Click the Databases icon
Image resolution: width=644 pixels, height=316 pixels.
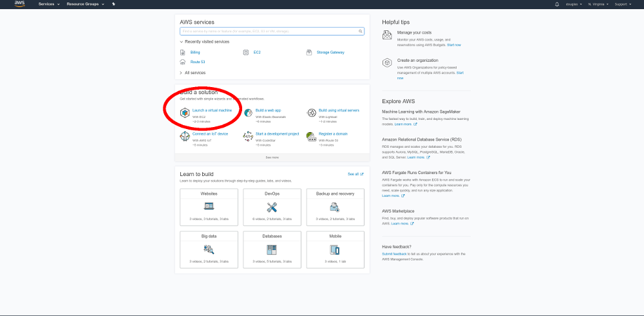tap(272, 250)
